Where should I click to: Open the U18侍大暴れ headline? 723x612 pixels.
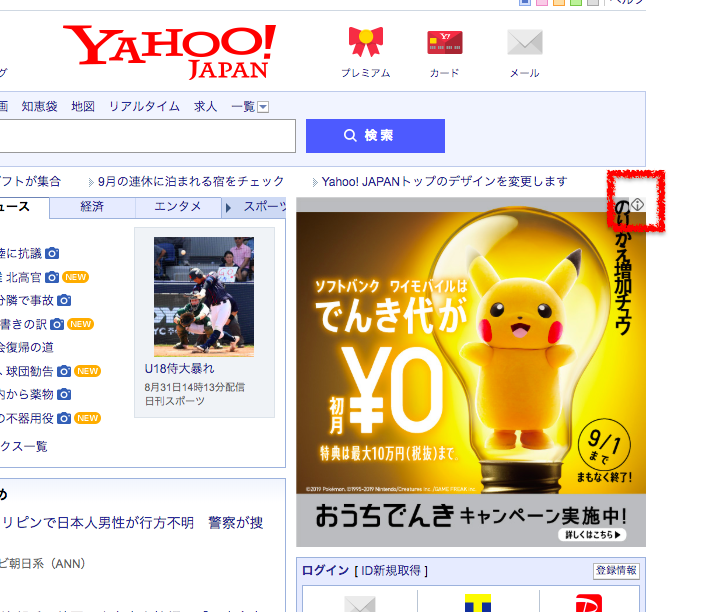[179, 368]
